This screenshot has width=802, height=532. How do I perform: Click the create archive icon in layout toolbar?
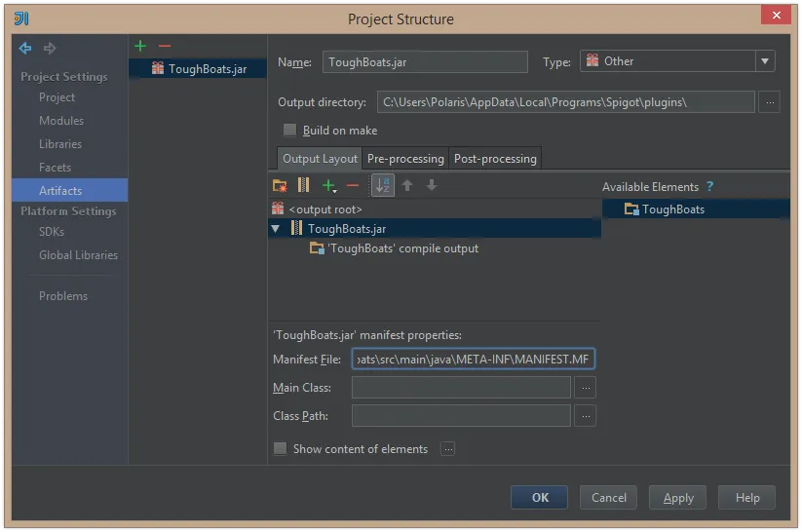pos(303,185)
